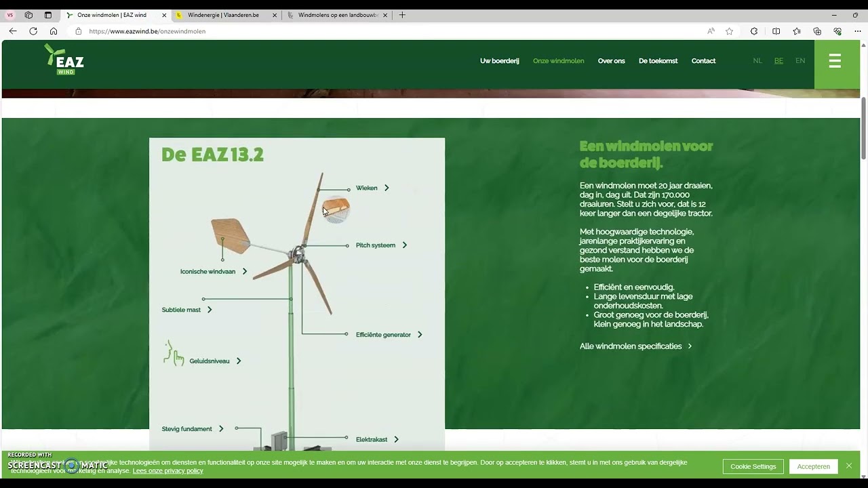Open the browser Settings and more menu
The image size is (868, 488).
(x=857, y=31)
